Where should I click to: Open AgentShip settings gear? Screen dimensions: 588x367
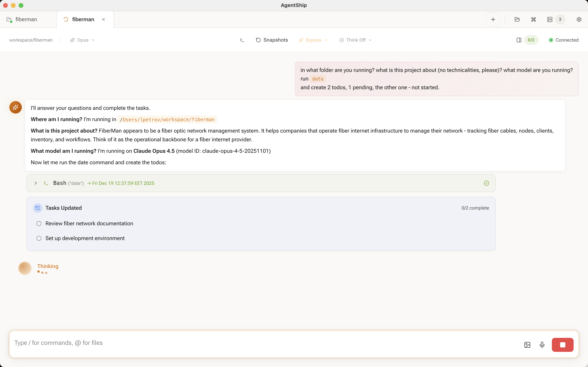click(579, 19)
